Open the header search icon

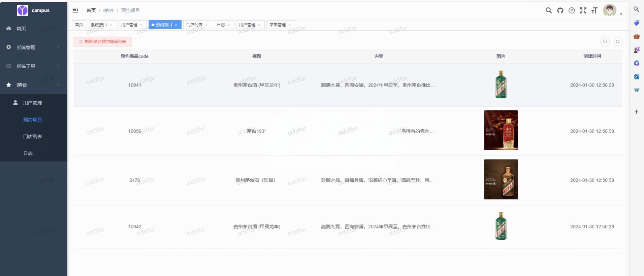pyautogui.click(x=549, y=10)
